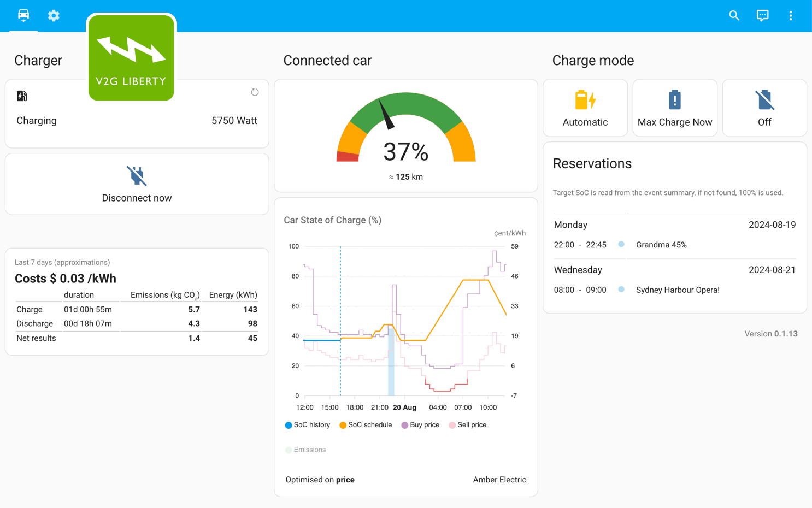
Task: Click the charge duration 01d 00h 55m
Action: tap(88, 309)
